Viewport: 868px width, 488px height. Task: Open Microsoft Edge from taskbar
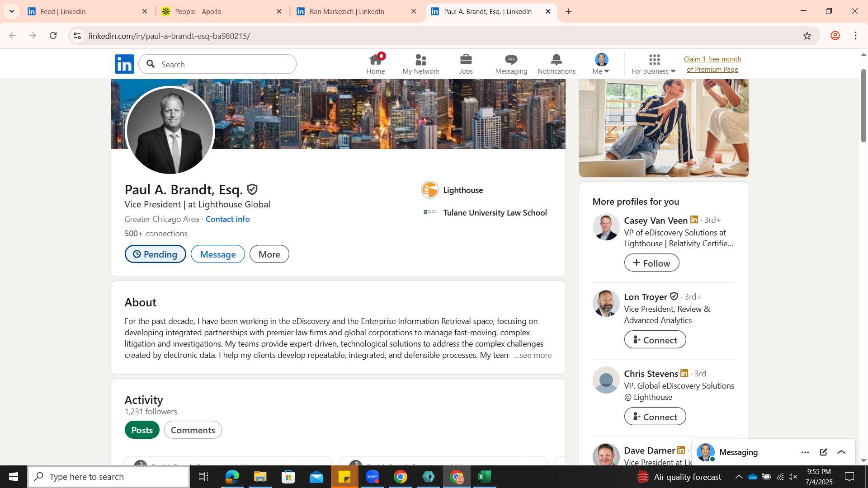tap(232, 477)
